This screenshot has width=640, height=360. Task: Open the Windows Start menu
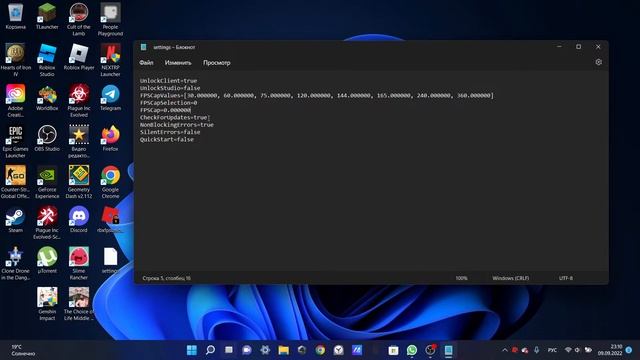pyautogui.click(x=191, y=350)
